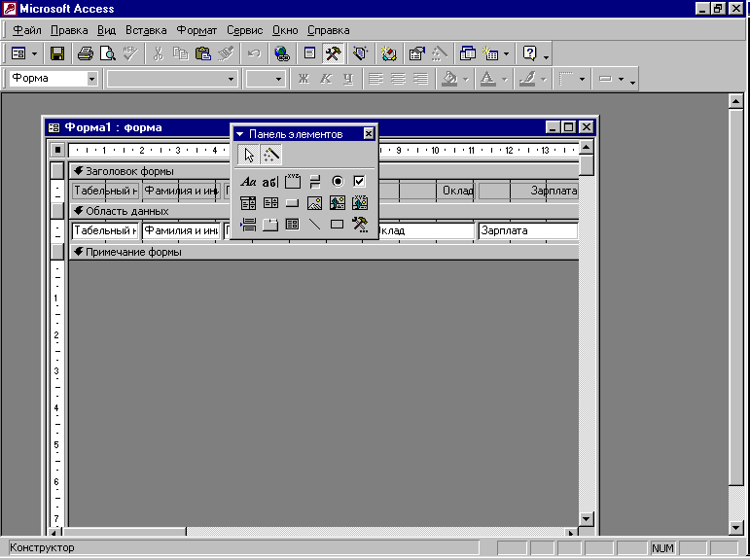Click the Undo arrow icon
The image size is (750, 560).
[x=254, y=53]
